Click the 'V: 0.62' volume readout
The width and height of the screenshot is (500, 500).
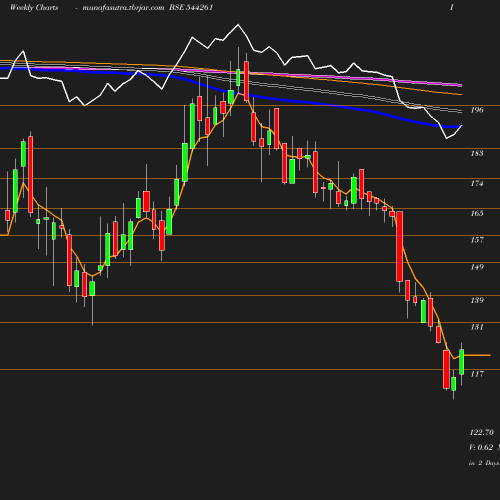point(481,447)
